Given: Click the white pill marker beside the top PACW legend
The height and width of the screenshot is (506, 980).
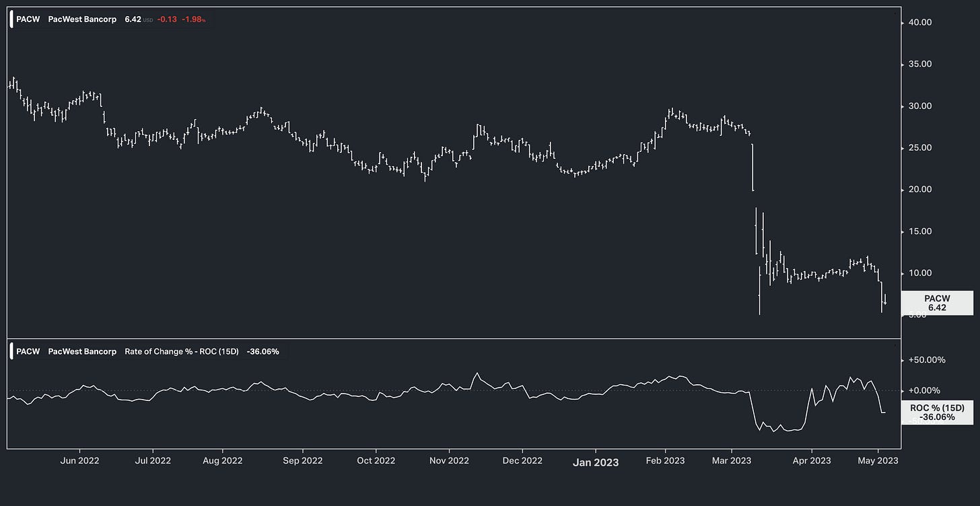Looking at the screenshot, I should click(11, 20).
